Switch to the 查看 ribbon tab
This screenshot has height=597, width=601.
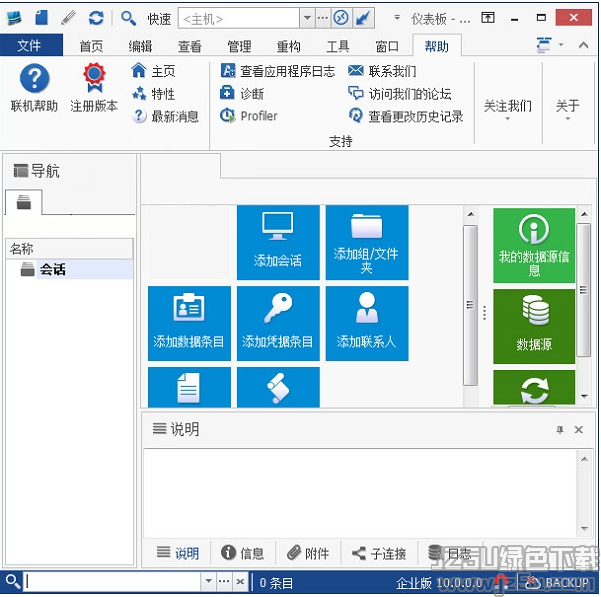[x=190, y=46]
